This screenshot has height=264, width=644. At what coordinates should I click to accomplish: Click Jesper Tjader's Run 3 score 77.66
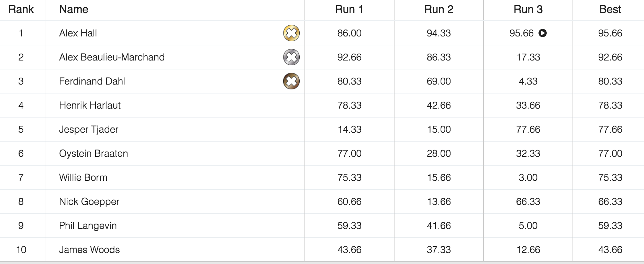(x=528, y=130)
